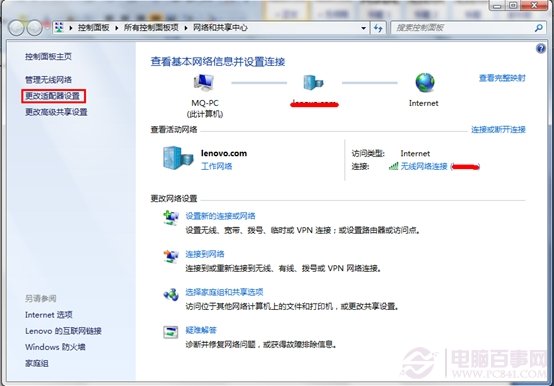Click the icon next to 设置新的连接或网络
554x386 pixels.
point(171,218)
